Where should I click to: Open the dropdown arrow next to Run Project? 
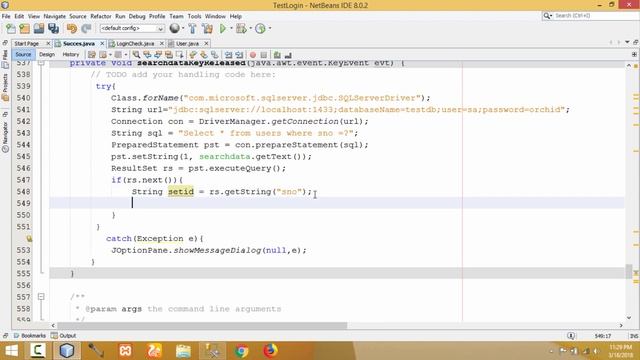pos(231,28)
